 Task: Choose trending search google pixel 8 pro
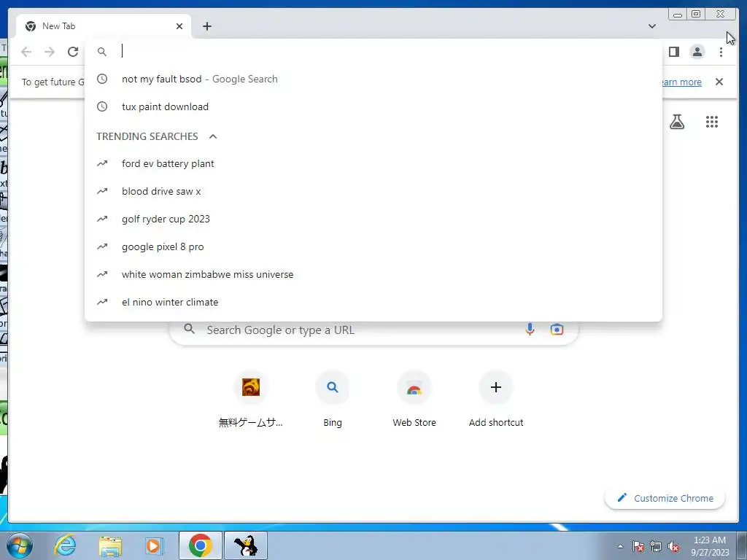(373, 246)
